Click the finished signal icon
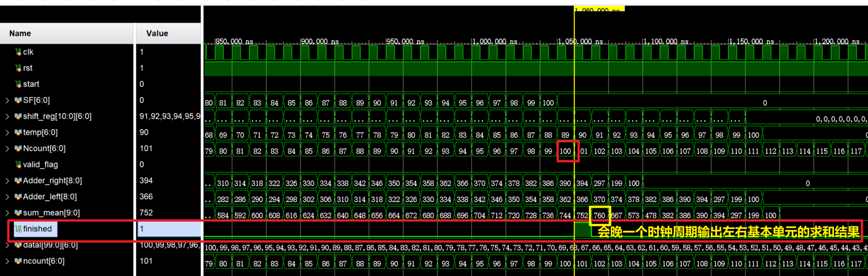Screen dimensions: 868x276 [18, 229]
